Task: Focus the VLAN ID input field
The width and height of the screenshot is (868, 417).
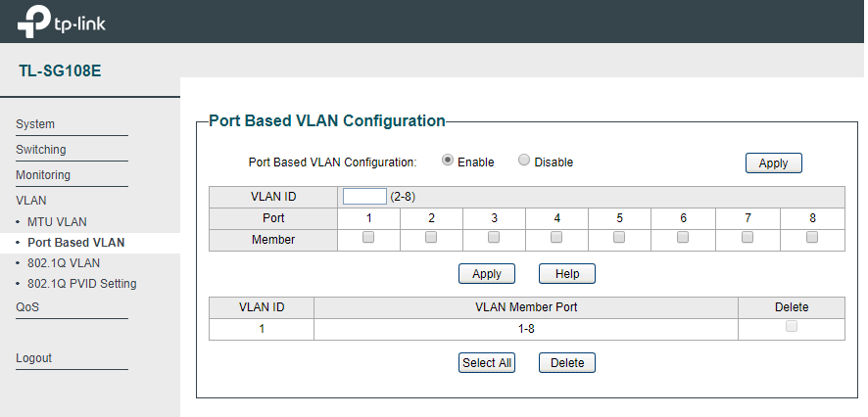Action: 364,197
